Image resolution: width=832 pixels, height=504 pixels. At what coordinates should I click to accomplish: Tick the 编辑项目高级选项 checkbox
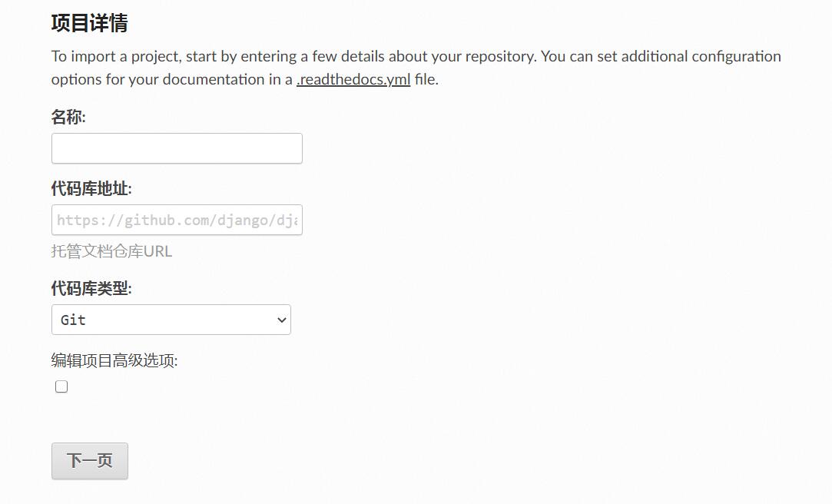click(x=61, y=386)
